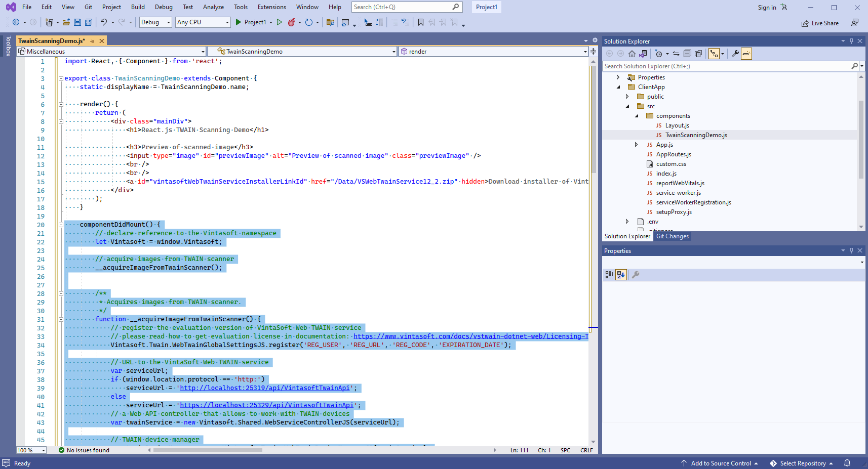This screenshot has height=469, width=868.
Task: Expand the public folder node
Action: (627, 97)
